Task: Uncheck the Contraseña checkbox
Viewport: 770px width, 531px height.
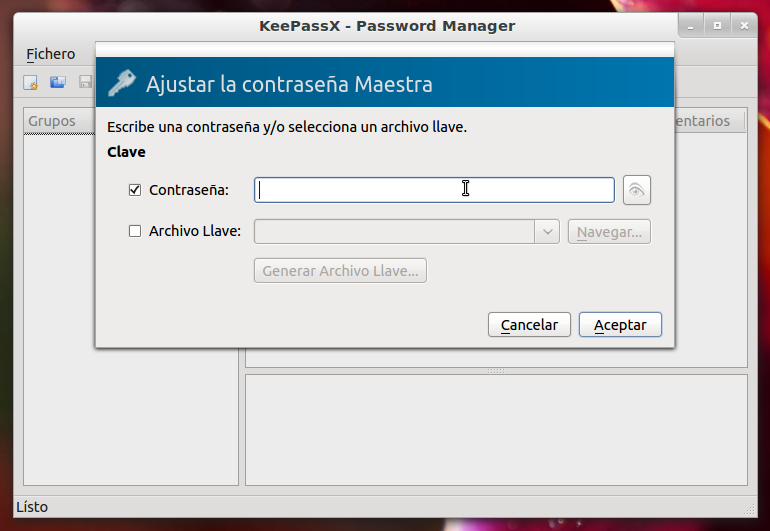Action: (135, 190)
